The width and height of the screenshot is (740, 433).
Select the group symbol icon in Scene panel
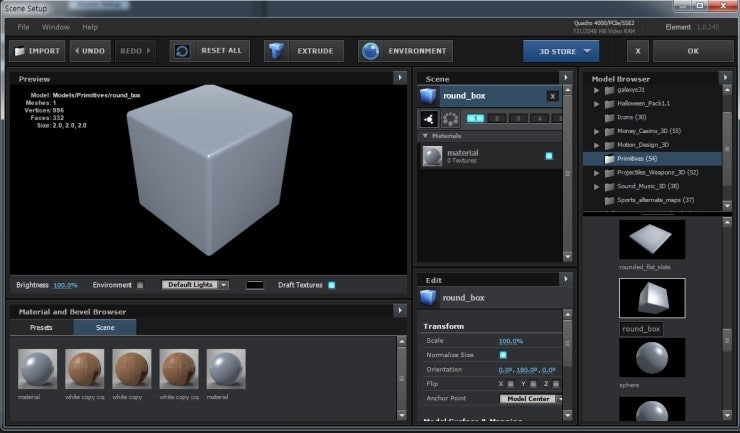(428, 118)
